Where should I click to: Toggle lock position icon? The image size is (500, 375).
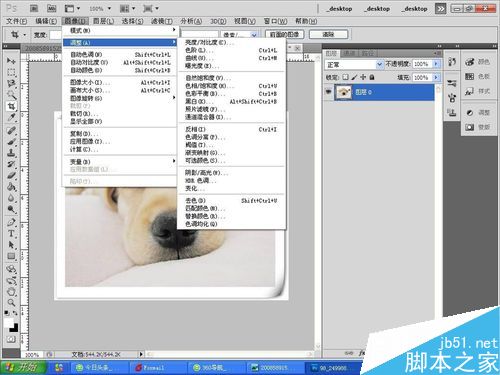(x=363, y=77)
